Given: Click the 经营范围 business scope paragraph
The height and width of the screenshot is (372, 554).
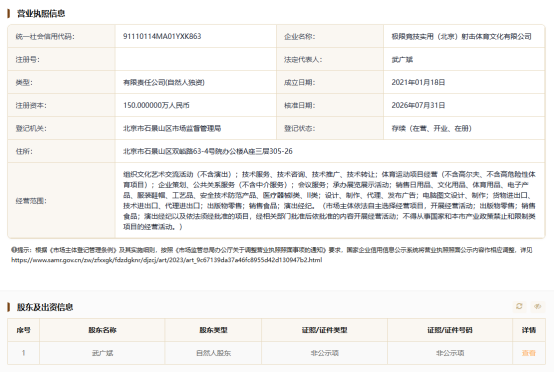Looking at the screenshot, I should (x=329, y=200).
